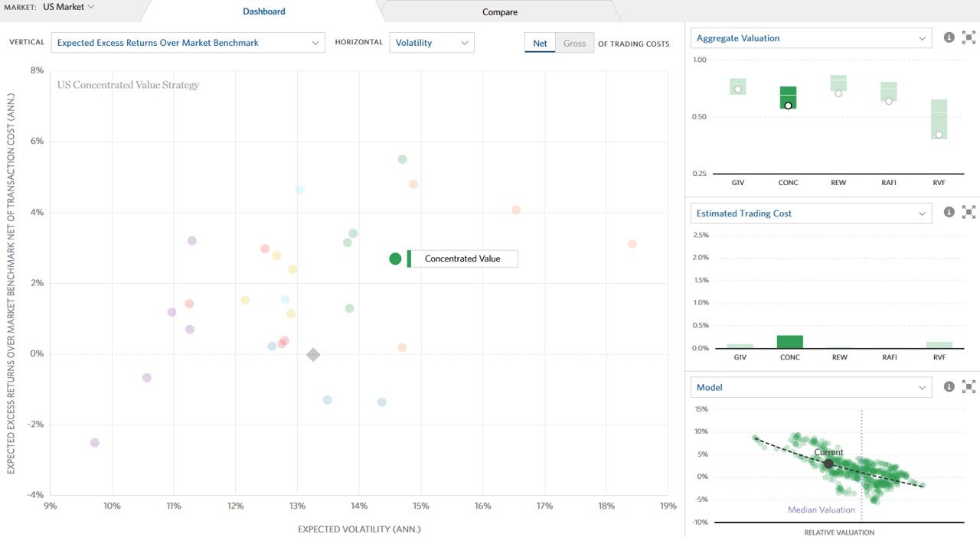
Task: Click the Current point in Model chart
Action: click(x=828, y=464)
